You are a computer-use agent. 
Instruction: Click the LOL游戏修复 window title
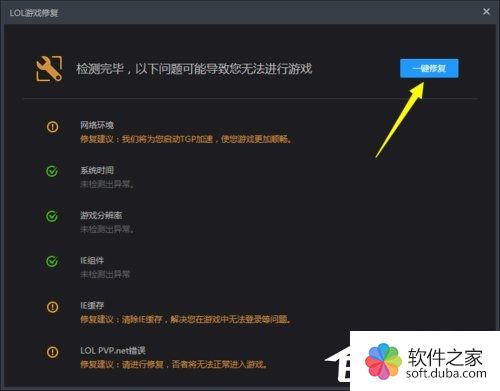34,13
